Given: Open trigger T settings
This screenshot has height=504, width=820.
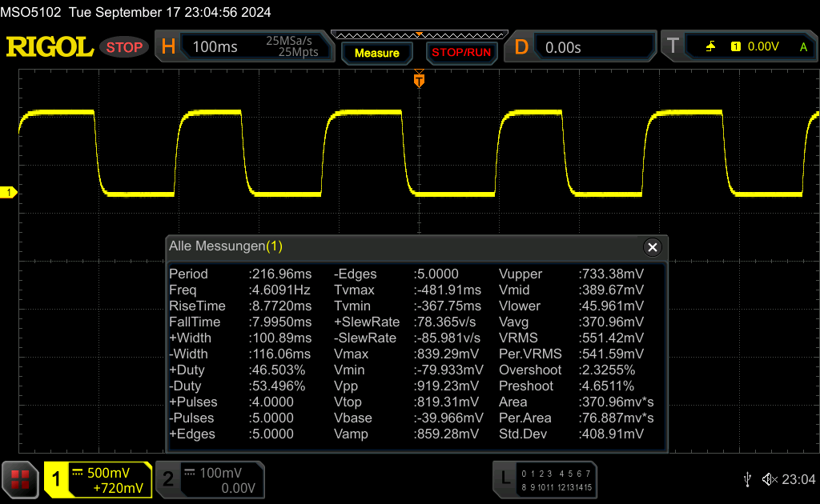Looking at the screenshot, I should [673, 46].
